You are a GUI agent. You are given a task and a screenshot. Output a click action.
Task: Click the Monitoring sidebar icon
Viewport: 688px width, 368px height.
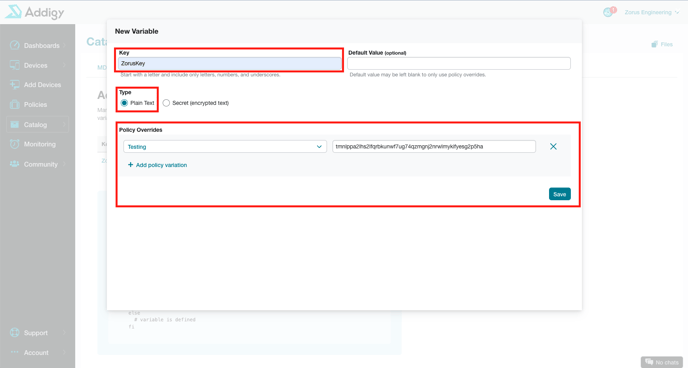click(x=14, y=144)
